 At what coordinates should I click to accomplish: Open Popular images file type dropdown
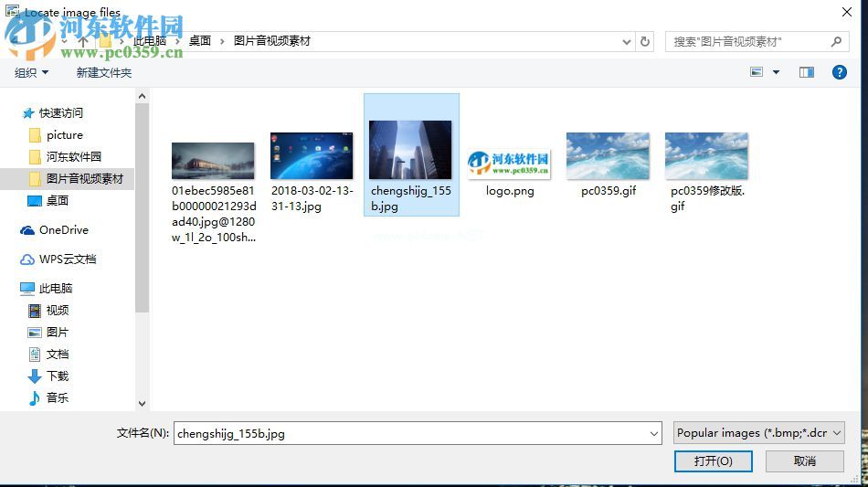(759, 433)
